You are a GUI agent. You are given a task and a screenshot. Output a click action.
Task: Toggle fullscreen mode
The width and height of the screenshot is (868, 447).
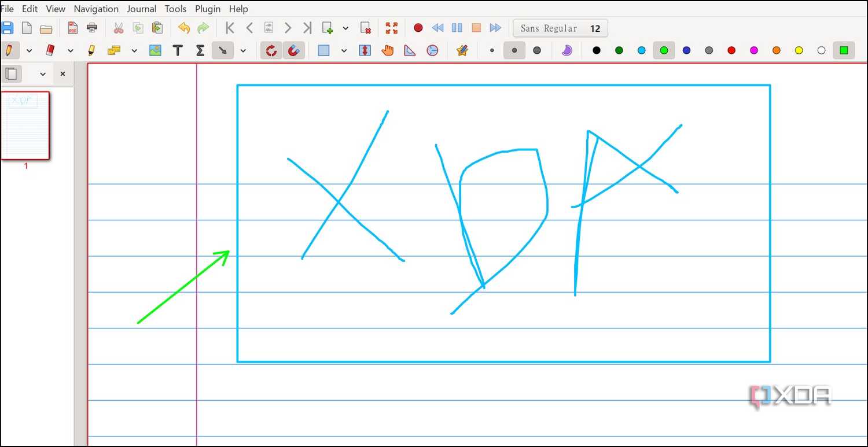pyautogui.click(x=392, y=28)
